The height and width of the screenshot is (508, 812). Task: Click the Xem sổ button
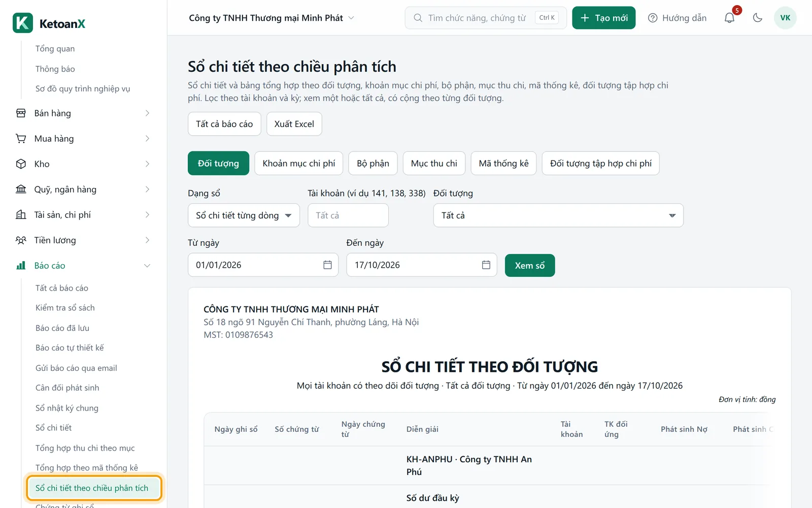click(530, 266)
